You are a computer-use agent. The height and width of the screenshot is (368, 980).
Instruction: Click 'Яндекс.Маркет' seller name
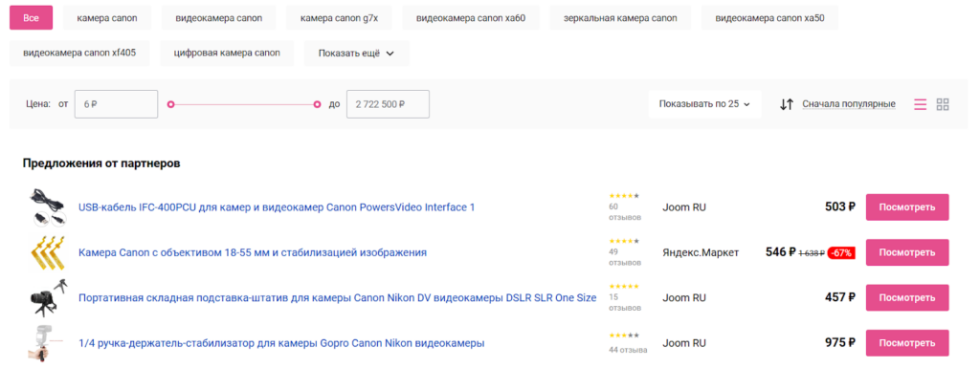pos(701,252)
